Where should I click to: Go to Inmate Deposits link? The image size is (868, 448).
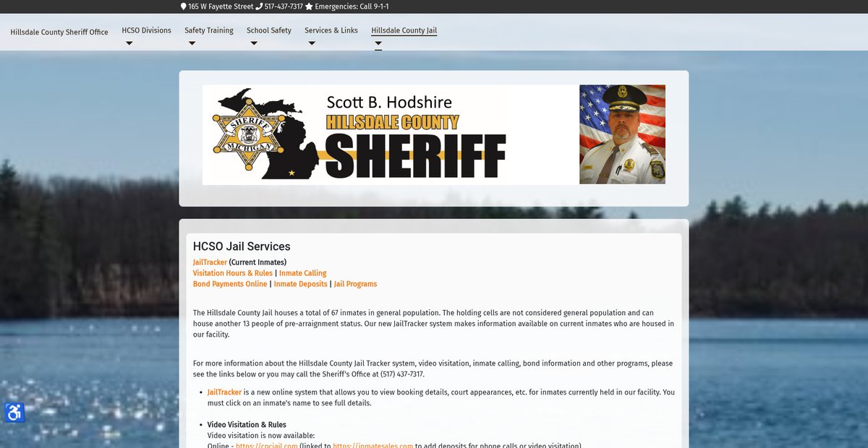coord(300,284)
